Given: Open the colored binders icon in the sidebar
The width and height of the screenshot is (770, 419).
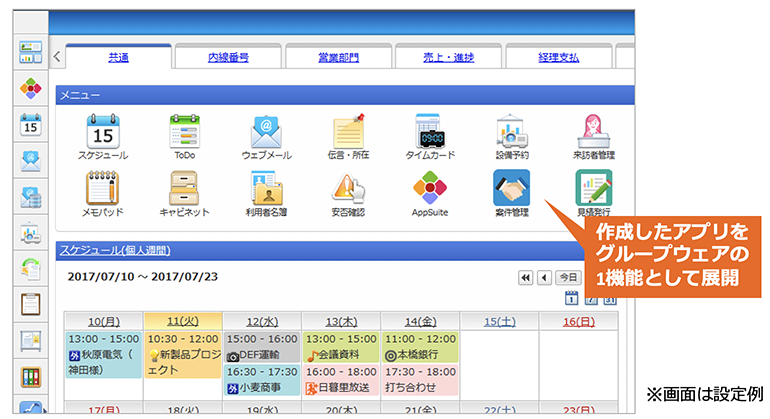Looking at the screenshot, I should pos(30,377).
